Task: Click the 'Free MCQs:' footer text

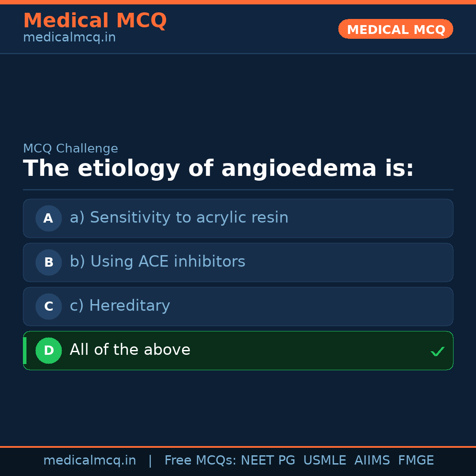Action: [x=201, y=461]
